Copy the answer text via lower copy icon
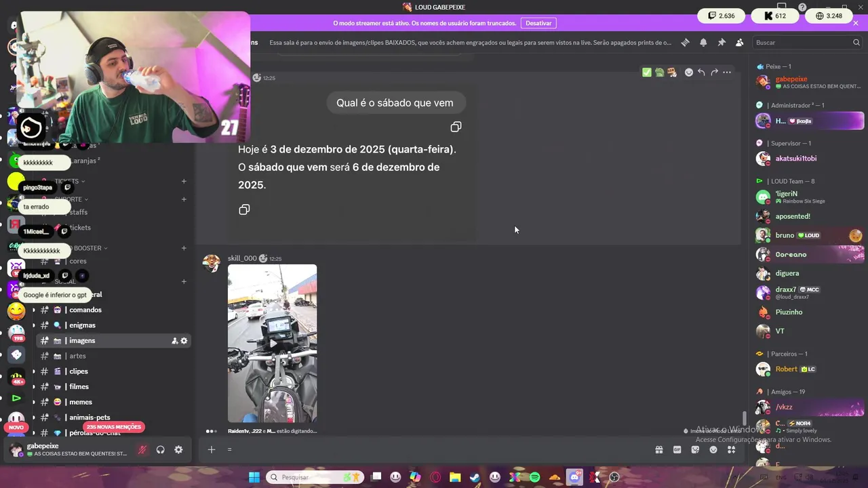 [x=244, y=209]
